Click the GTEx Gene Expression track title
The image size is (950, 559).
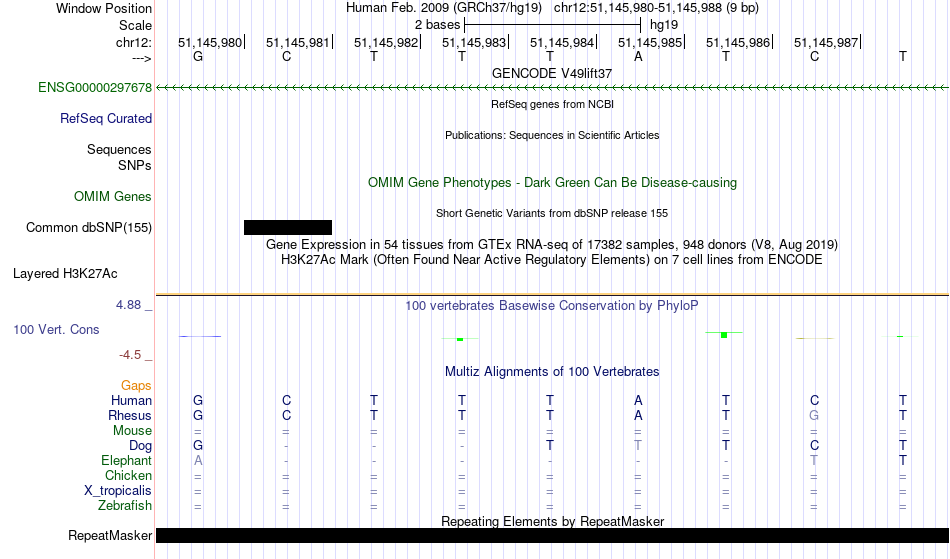[552, 245]
